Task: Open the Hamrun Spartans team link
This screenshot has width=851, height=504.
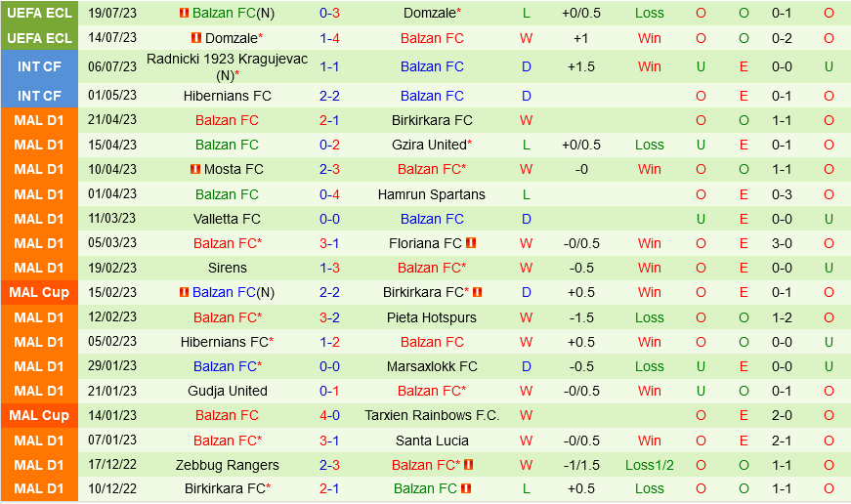Action: 432,194
